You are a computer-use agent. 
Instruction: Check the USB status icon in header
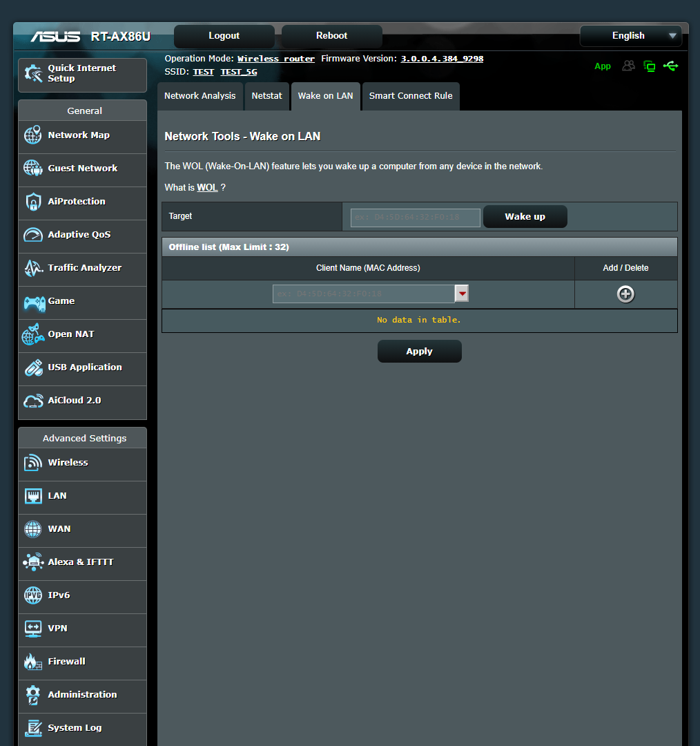(x=671, y=66)
